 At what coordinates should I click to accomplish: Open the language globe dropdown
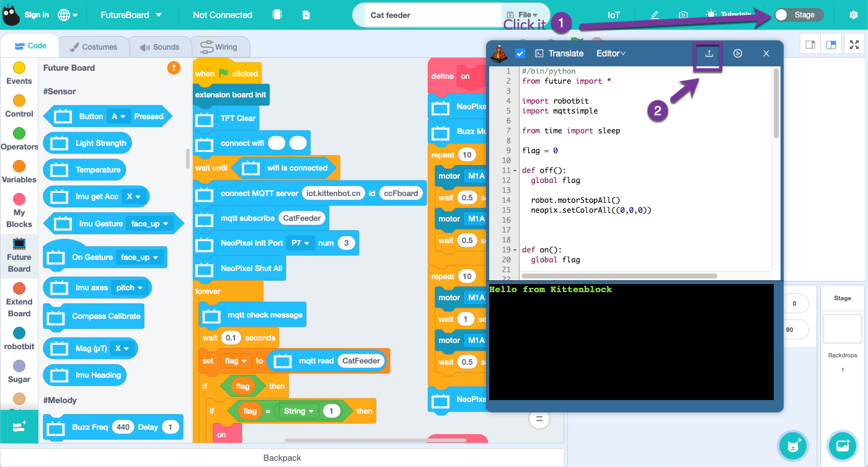pos(68,15)
